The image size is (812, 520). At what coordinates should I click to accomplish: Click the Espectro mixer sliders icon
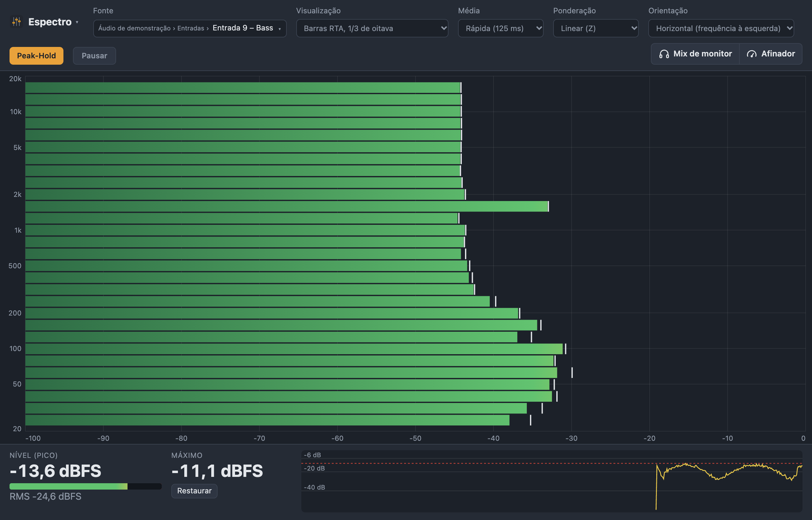(x=17, y=22)
